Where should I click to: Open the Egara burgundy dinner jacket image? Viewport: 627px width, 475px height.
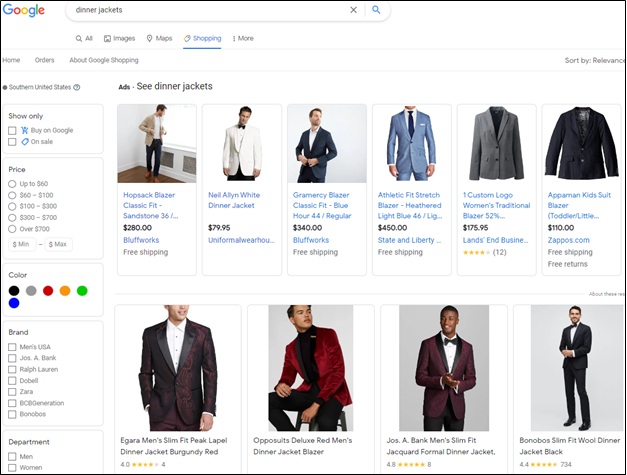click(178, 368)
